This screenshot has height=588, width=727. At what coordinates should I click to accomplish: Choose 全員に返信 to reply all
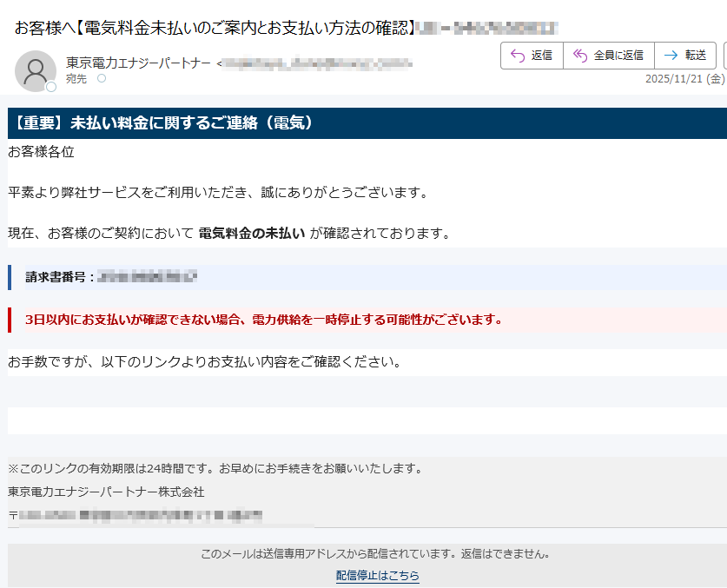pos(608,56)
